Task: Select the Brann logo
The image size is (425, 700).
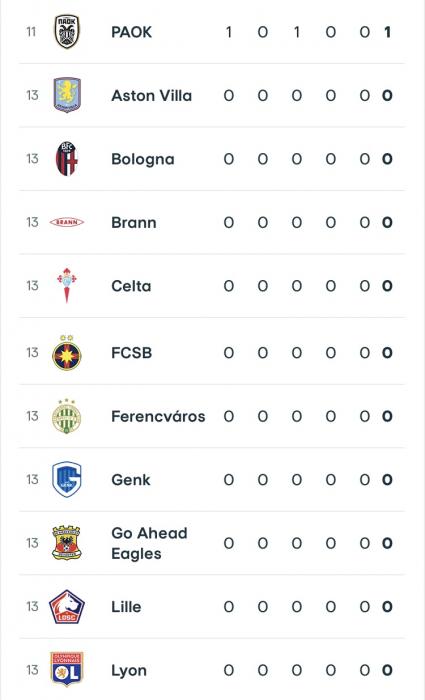Action: click(x=67, y=222)
